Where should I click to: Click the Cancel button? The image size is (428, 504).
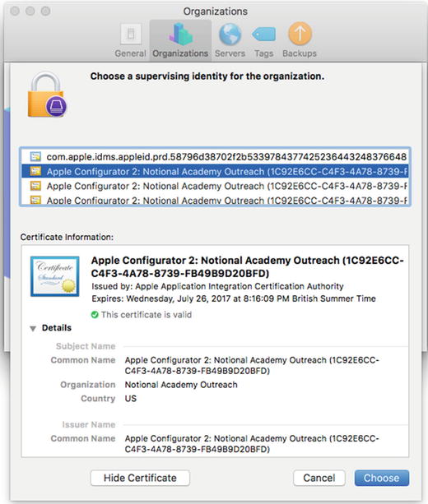319,478
